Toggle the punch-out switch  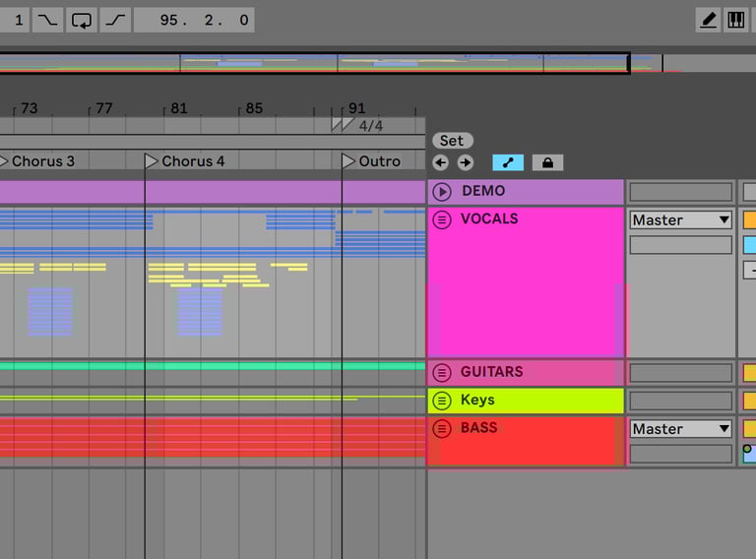tap(115, 20)
